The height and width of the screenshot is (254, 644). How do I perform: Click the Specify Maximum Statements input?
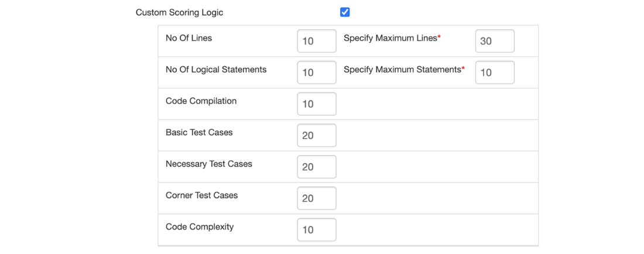pyautogui.click(x=495, y=73)
